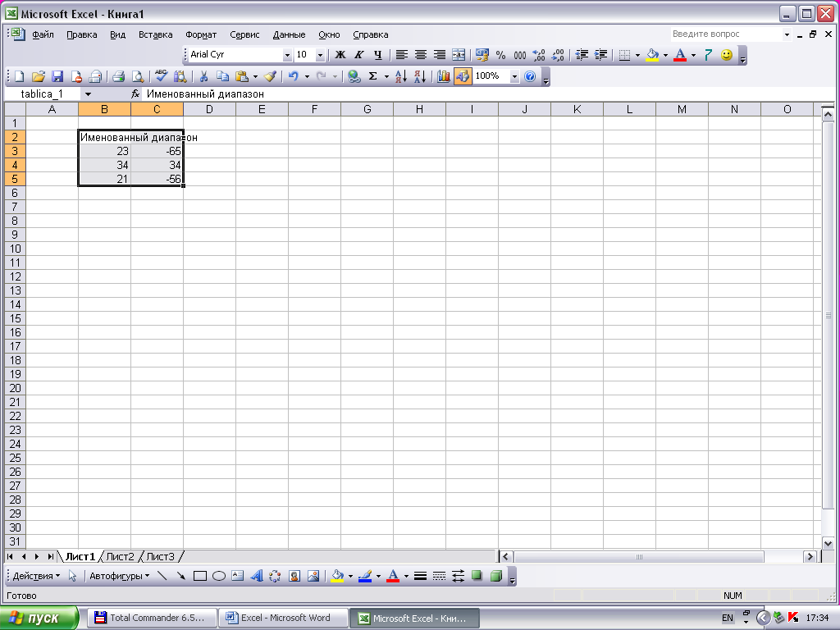Open Windows пуск Start button
The image size is (840, 630).
click(39, 619)
